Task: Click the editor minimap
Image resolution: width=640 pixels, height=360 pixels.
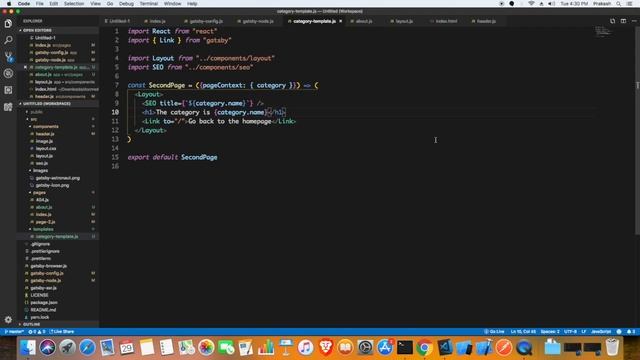Action: pyautogui.click(x=603, y=32)
